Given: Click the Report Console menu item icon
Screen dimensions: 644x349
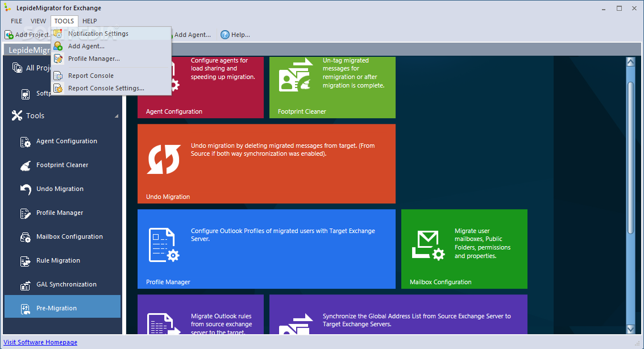Looking at the screenshot, I should [59, 76].
